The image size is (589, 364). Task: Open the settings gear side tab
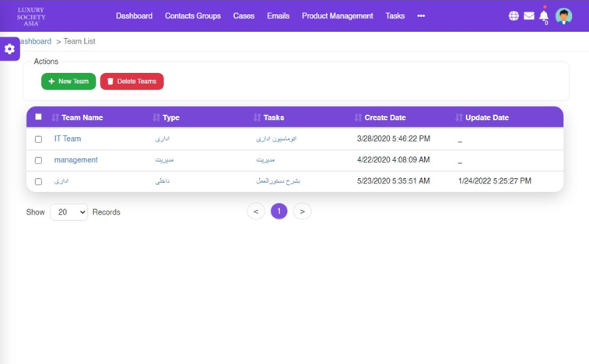pyautogui.click(x=9, y=49)
